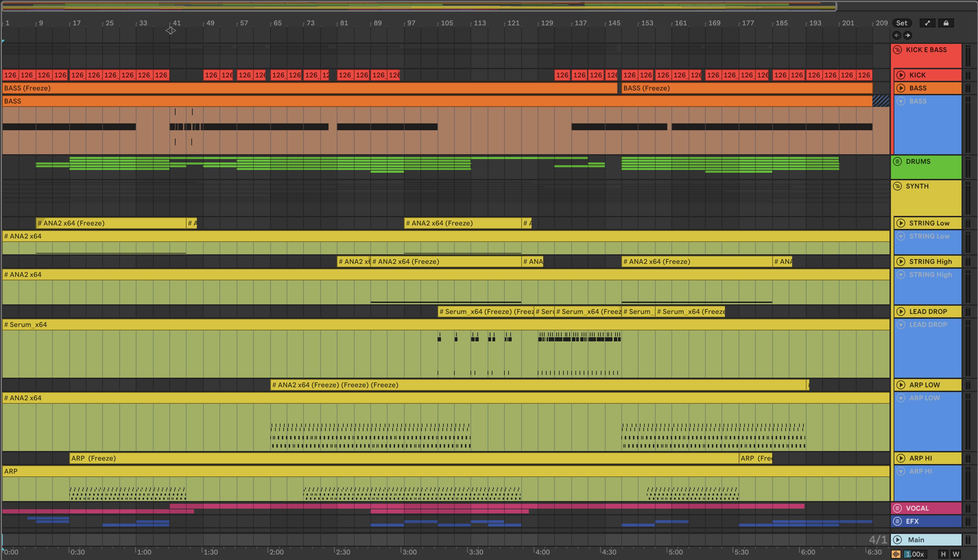Jump to previous locator arrow

896,35
